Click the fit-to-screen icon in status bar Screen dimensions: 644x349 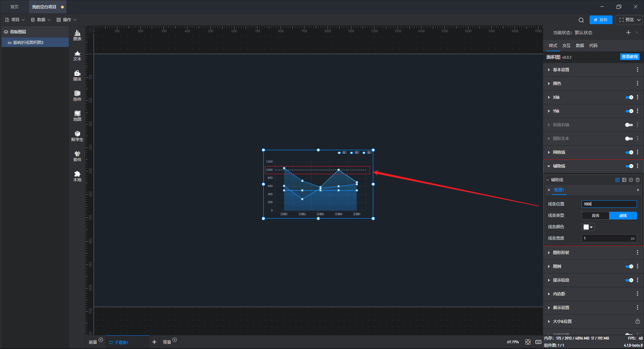(x=528, y=342)
